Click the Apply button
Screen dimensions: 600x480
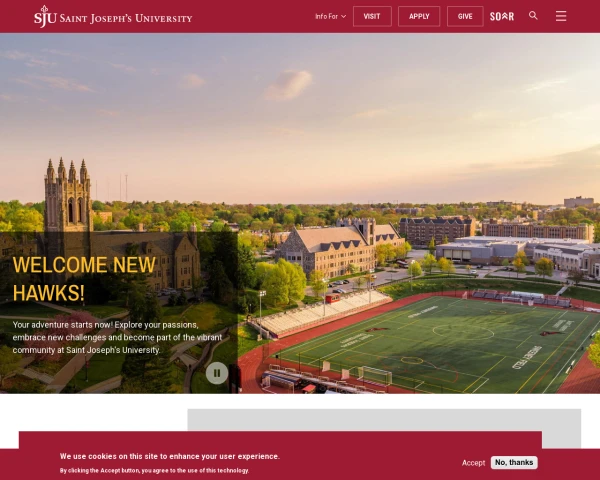[419, 16]
